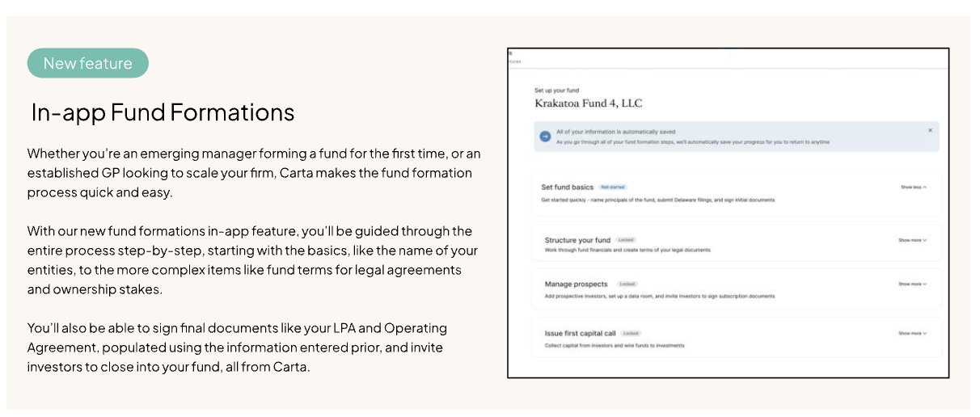The image size is (980, 417).
Task: Click the Set up your fund label
Action: click(556, 91)
